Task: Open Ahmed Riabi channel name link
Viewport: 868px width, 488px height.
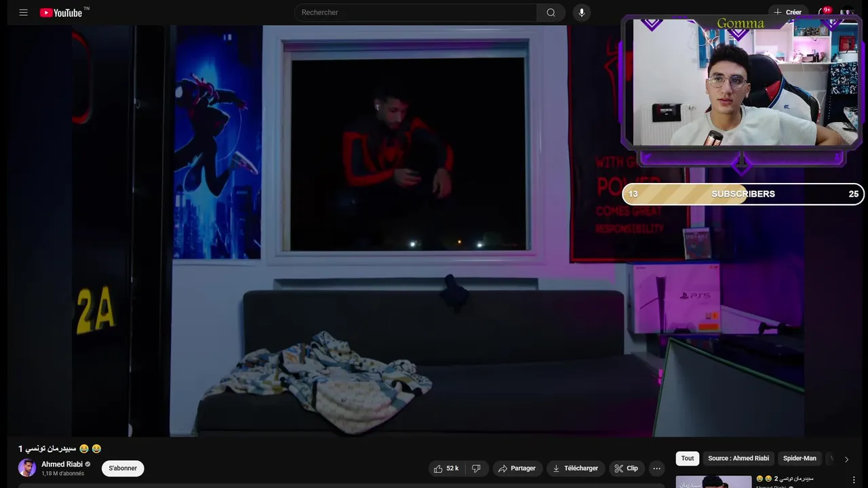Action: click(62, 464)
